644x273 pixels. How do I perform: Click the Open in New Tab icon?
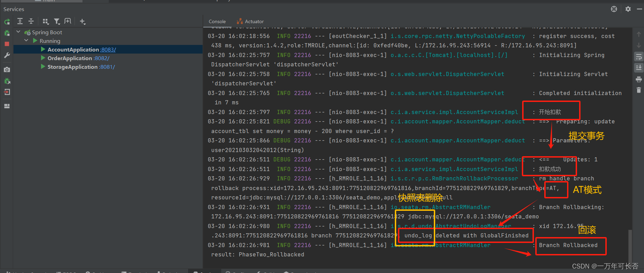click(68, 21)
